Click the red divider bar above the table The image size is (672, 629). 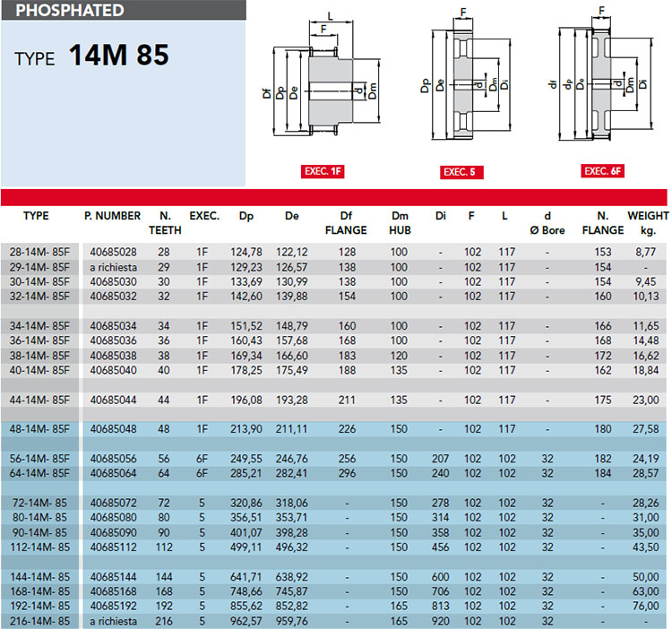[334, 197]
